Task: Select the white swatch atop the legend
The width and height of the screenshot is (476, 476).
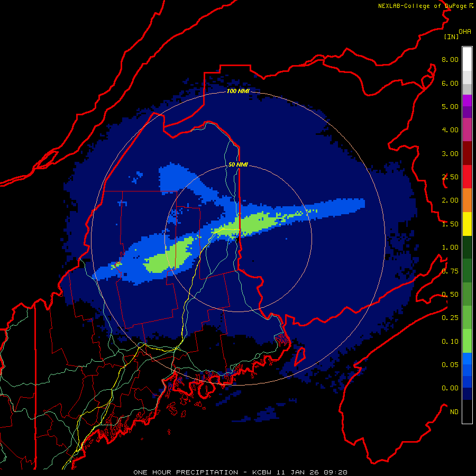Action: (x=467, y=59)
